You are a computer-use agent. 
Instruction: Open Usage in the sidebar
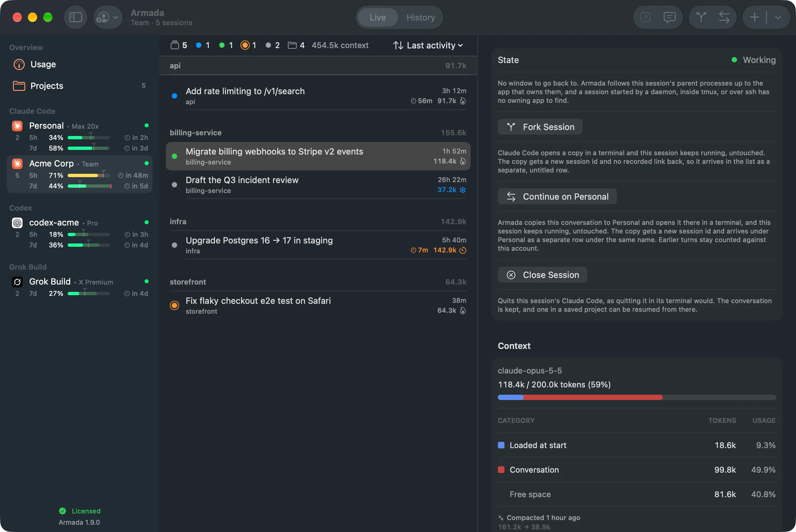[x=79, y=64]
